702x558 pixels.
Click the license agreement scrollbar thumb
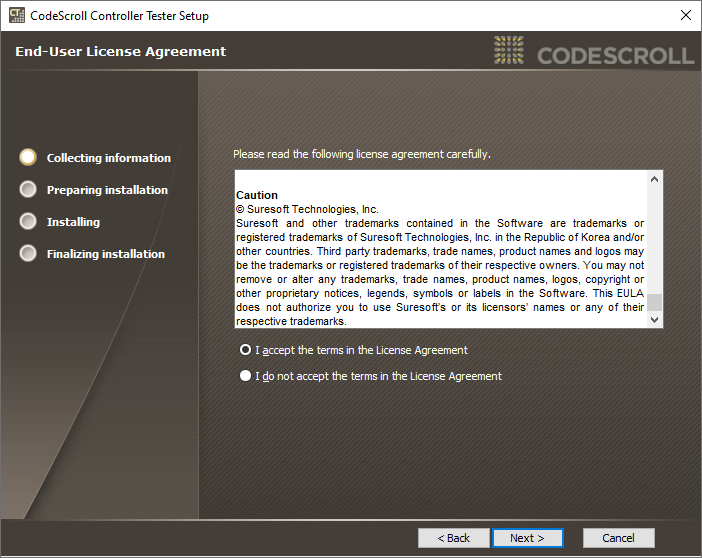[x=655, y=302]
